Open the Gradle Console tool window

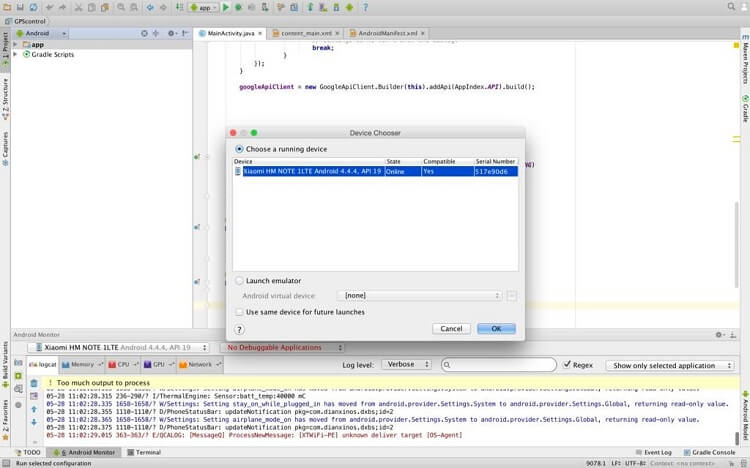709,452
